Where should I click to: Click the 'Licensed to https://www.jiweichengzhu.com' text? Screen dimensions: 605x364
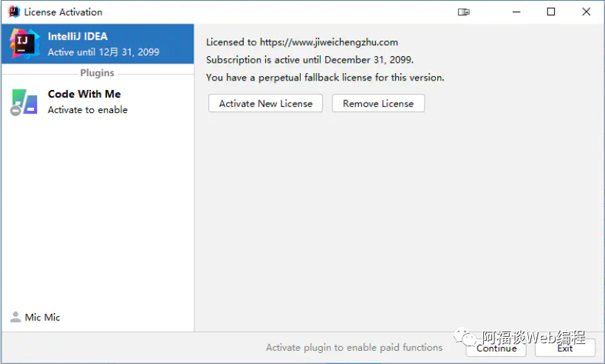point(301,42)
